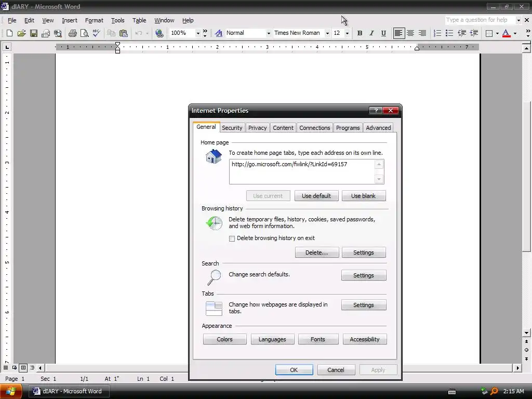Click the Copy icon in toolbar
532x399 pixels.
click(x=111, y=33)
